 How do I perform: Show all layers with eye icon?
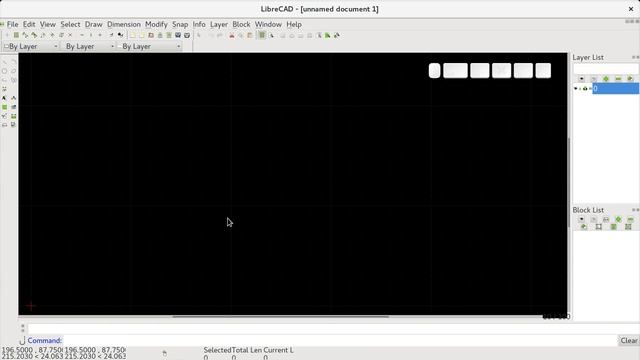(x=582, y=78)
